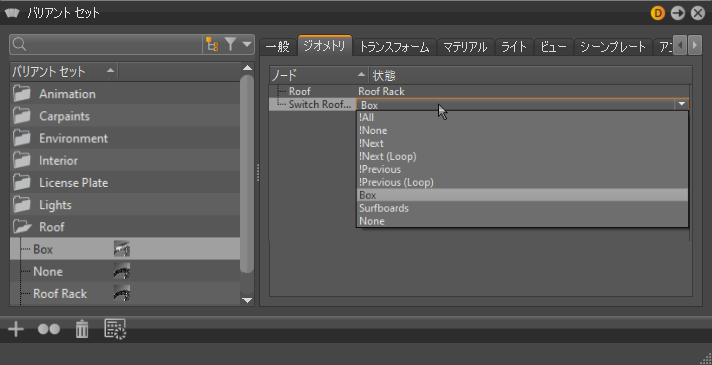Click the orange D dock icon
The width and height of the screenshot is (712, 365).
coord(658,13)
